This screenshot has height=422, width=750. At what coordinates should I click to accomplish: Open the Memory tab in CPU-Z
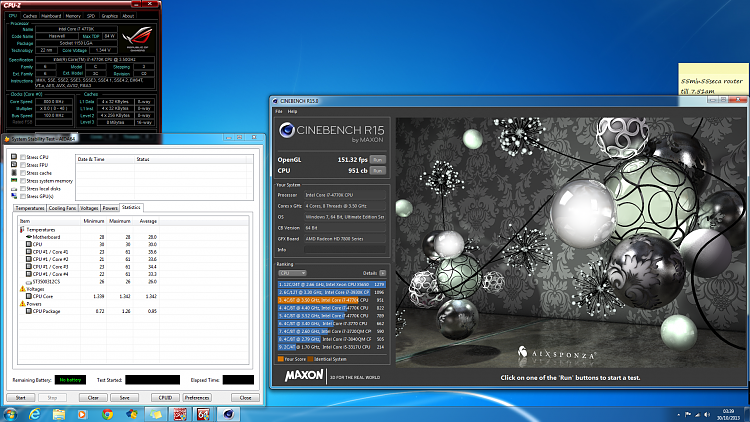click(73, 16)
